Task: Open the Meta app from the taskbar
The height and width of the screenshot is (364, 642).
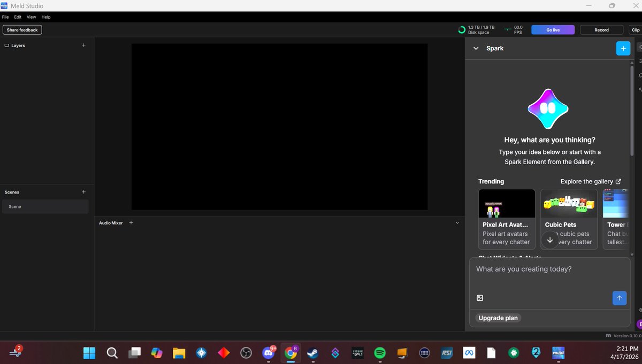Action: [x=470, y=353]
